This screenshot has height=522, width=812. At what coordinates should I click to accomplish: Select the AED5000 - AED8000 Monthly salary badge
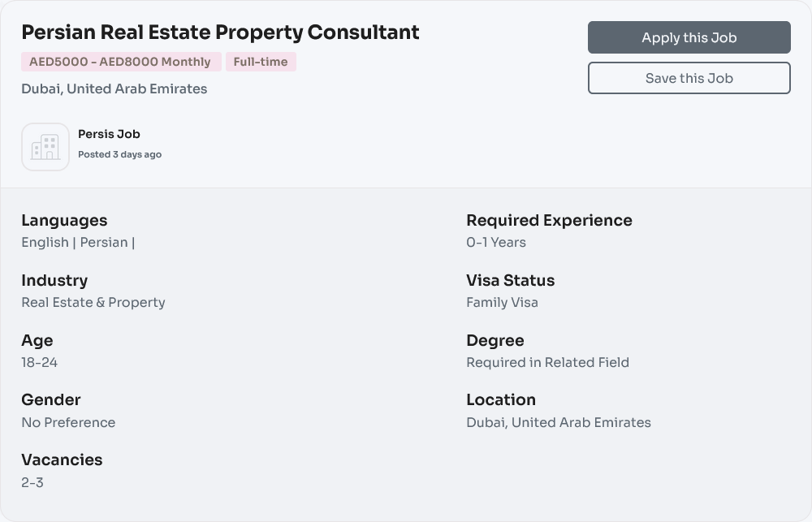(120, 62)
